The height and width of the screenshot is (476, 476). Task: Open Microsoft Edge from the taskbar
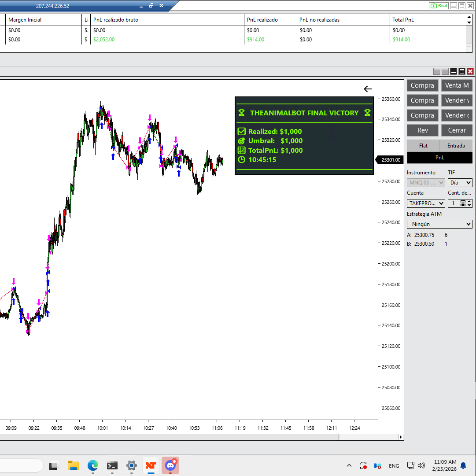93,465
